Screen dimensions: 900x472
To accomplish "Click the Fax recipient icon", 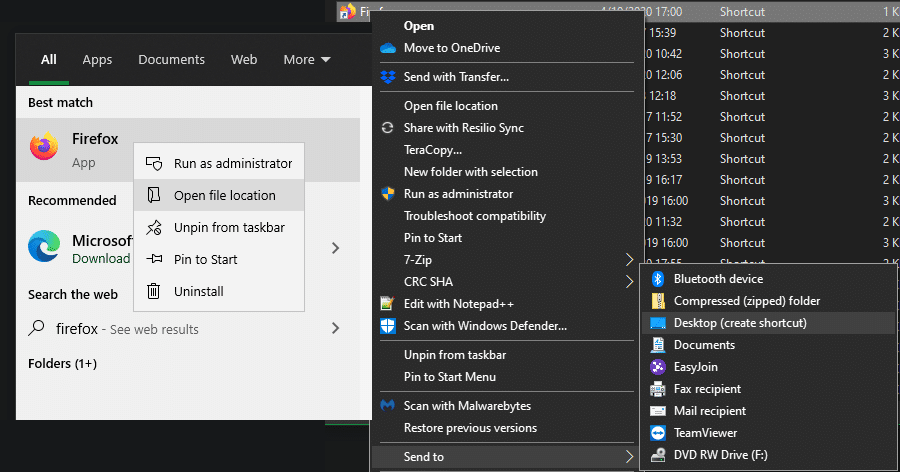I will pos(658,389).
